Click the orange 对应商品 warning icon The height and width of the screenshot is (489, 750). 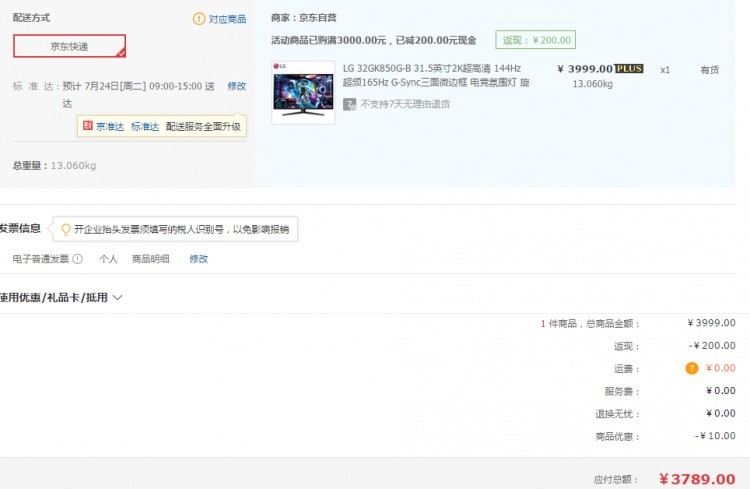pyautogui.click(x=198, y=19)
